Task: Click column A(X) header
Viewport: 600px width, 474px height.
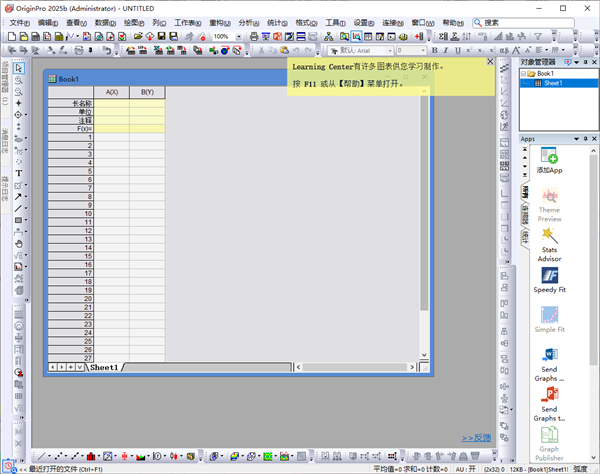Action: pyautogui.click(x=112, y=92)
